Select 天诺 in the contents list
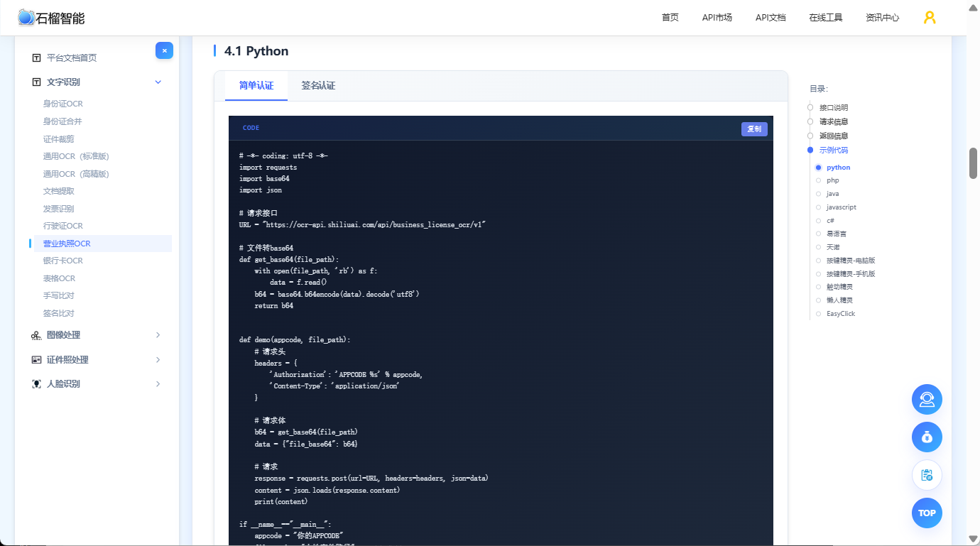The width and height of the screenshot is (980, 546). pos(833,247)
